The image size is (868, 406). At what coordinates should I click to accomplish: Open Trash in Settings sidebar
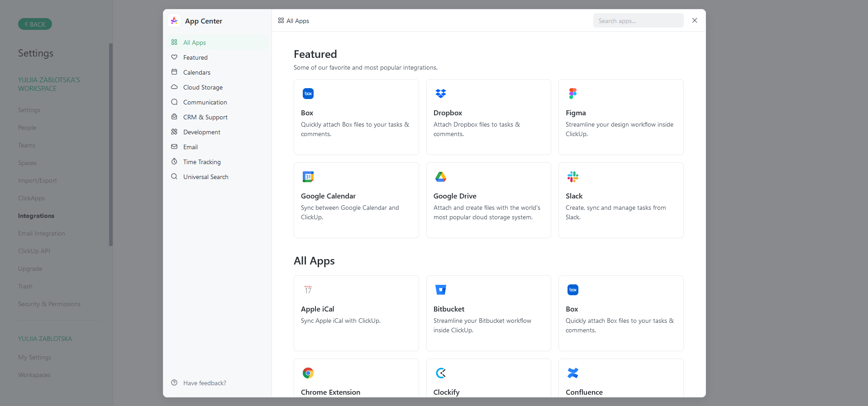coord(25,286)
